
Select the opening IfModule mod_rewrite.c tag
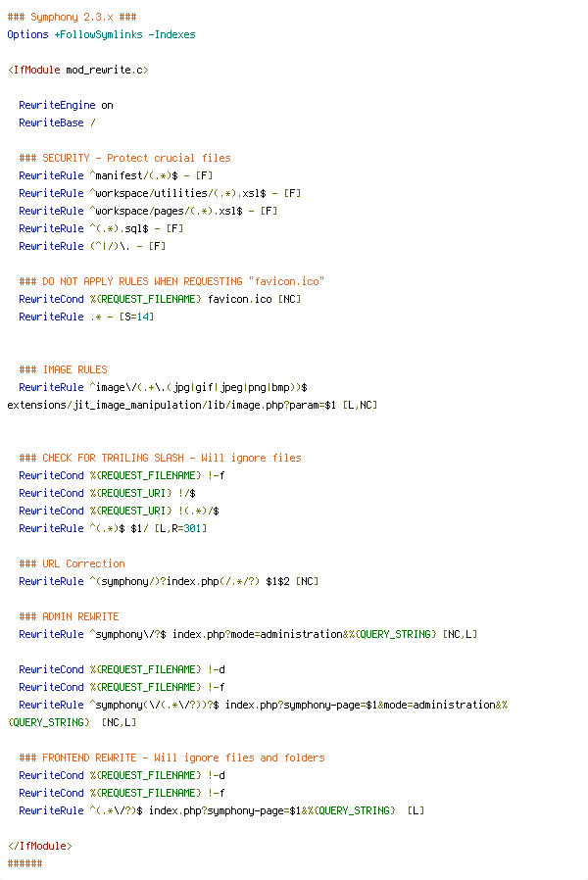[x=78, y=71]
